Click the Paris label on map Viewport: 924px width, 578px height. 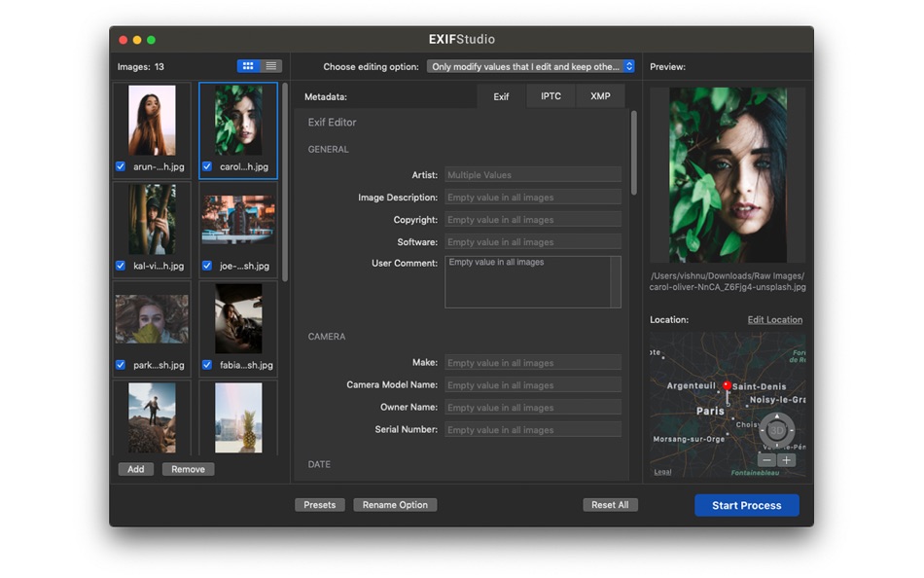click(x=710, y=411)
